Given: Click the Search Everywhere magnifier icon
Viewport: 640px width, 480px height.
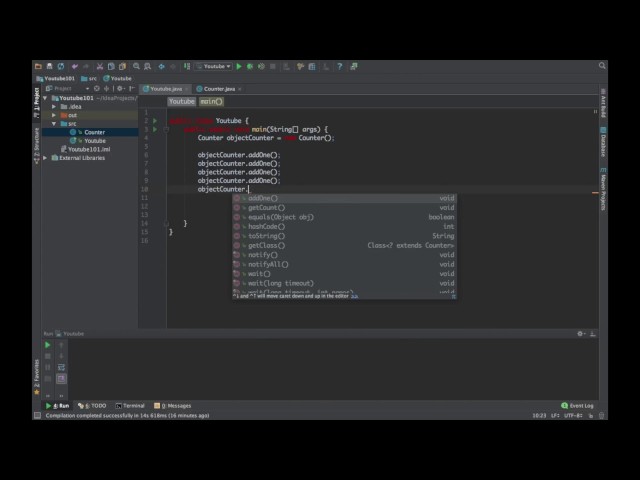Looking at the screenshot, I should [x=602, y=66].
